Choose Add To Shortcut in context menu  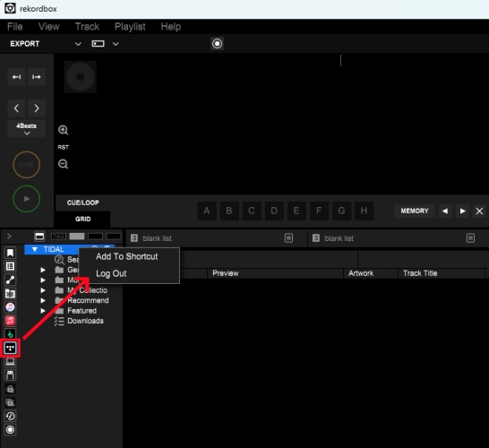pyautogui.click(x=127, y=256)
